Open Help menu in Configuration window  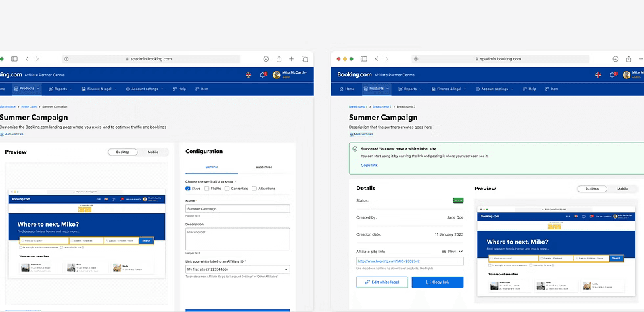point(179,89)
